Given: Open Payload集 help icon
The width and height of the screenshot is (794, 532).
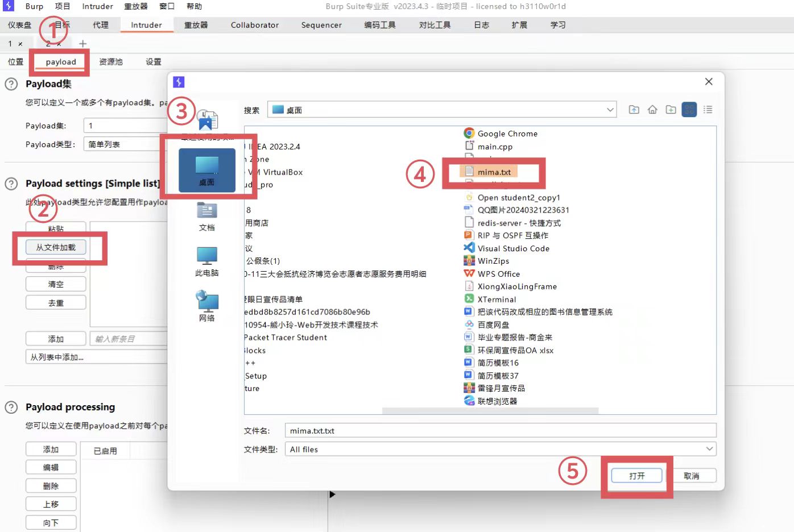Looking at the screenshot, I should (11, 84).
